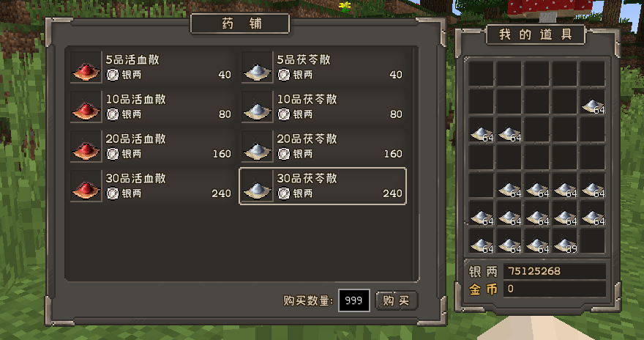This screenshot has height=340, width=644.
Task: Click the inventory powder stack showing 89
Action: tap(565, 241)
